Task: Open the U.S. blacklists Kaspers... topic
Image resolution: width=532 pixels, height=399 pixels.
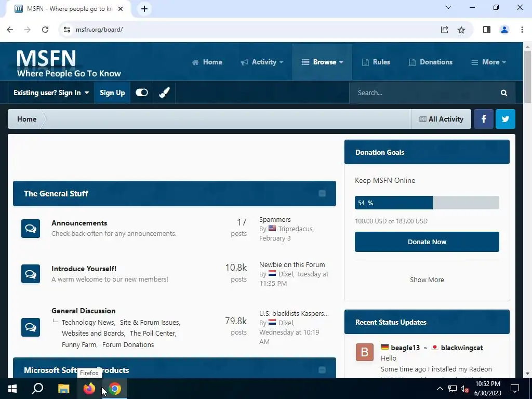Action: (x=294, y=313)
